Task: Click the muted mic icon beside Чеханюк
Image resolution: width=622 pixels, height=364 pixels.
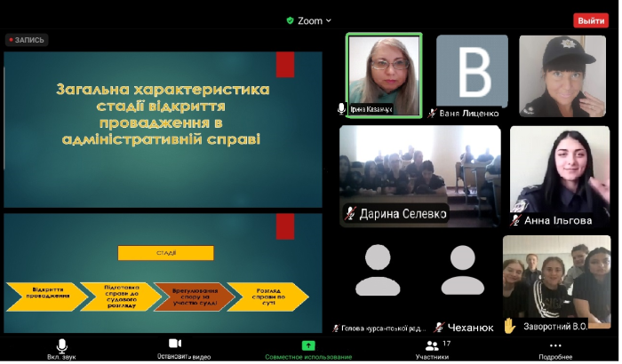Action: click(x=439, y=328)
